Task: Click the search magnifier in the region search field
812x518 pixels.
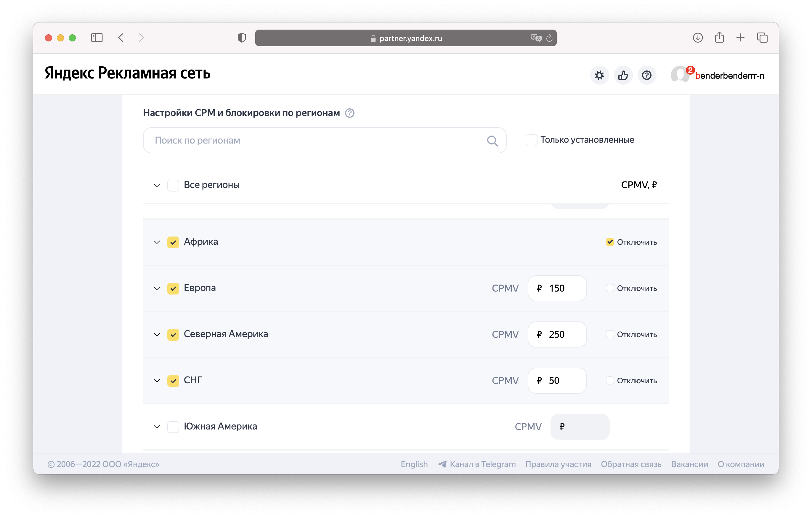Action: pyautogui.click(x=492, y=141)
